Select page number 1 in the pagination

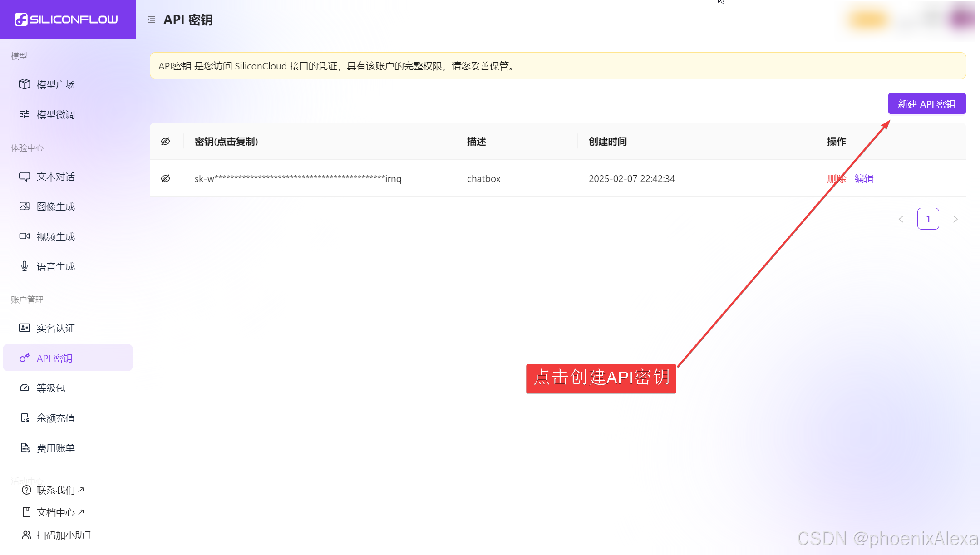point(928,219)
